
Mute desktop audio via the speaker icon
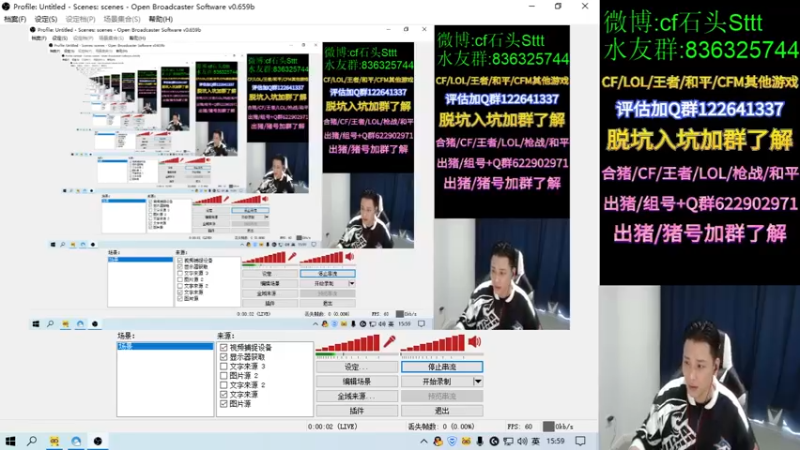pos(474,341)
